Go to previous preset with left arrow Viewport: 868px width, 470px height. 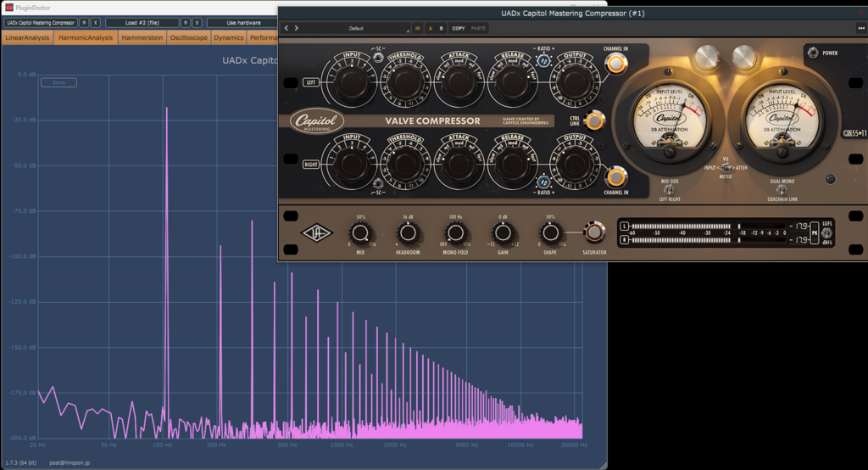coord(287,28)
